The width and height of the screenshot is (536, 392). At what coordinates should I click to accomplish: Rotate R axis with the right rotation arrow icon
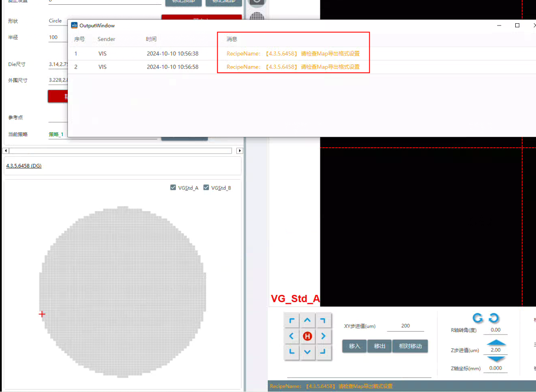(x=494, y=319)
